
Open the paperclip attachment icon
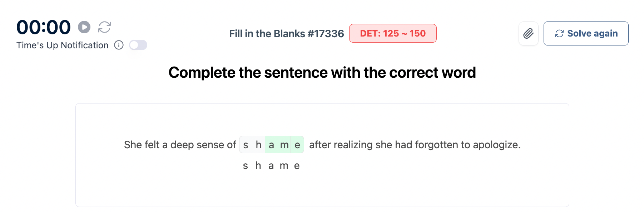pyautogui.click(x=528, y=34)
